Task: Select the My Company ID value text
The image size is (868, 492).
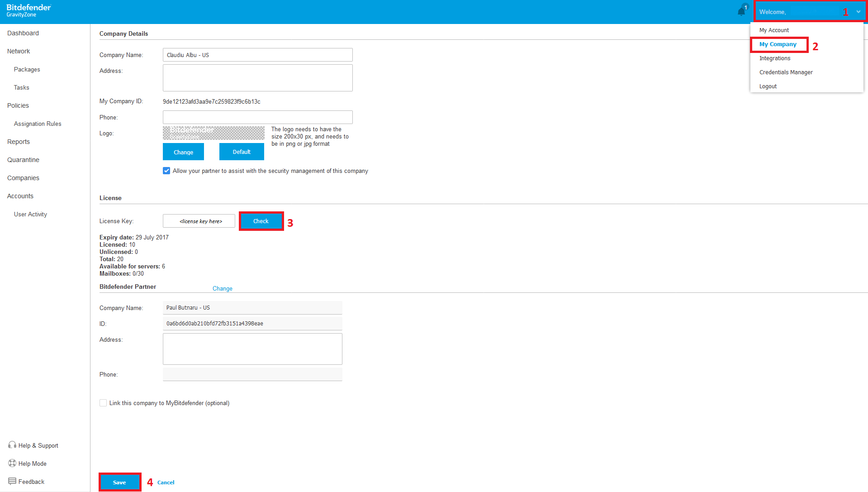Action: pos(212,101)
